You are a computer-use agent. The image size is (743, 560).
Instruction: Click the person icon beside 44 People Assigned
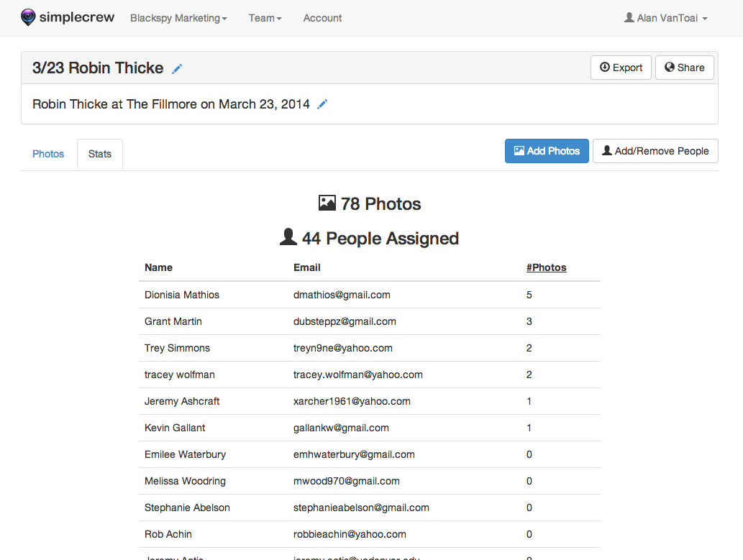point(288,237)
